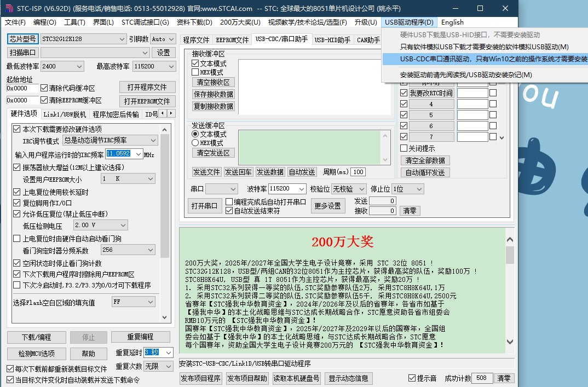Open the Link1/U8W脱机 tab
This screenshot has height=387, width=588.
65,114
